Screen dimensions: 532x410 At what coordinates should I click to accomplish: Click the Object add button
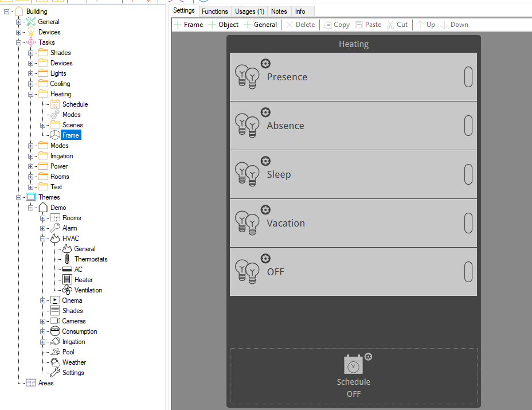pyautogui.click(x=223, y=25)
